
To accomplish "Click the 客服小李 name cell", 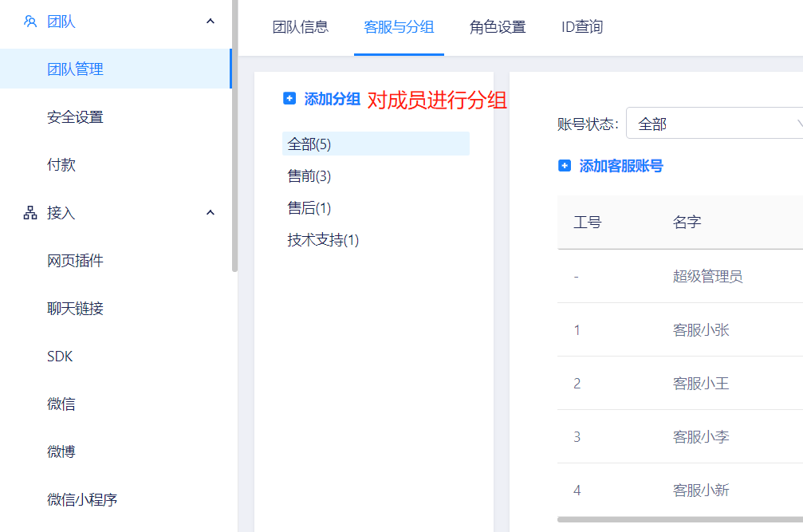I will point(701,437).
